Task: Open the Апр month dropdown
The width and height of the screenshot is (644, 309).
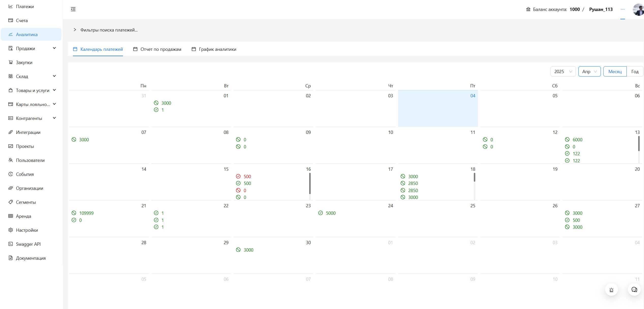Action: (x=589, y=72)
